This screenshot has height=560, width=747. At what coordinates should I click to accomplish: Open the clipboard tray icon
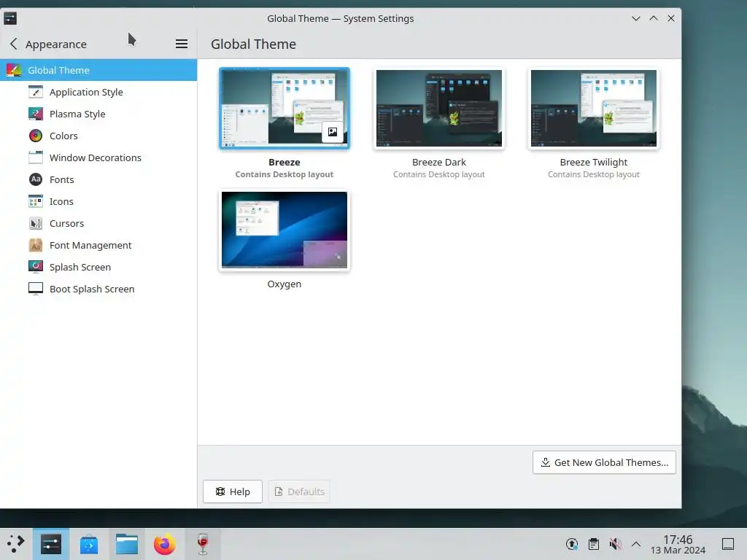coord(594,544)
